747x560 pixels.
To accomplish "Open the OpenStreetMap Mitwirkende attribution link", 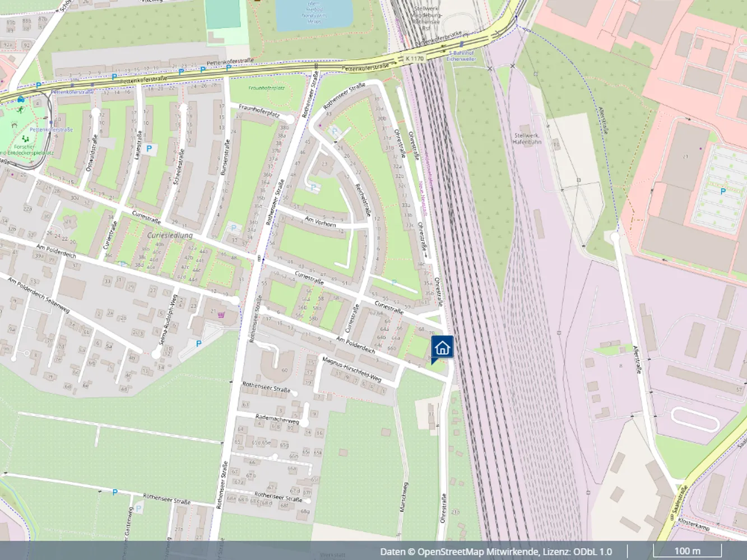I will [x=477, y=552].
